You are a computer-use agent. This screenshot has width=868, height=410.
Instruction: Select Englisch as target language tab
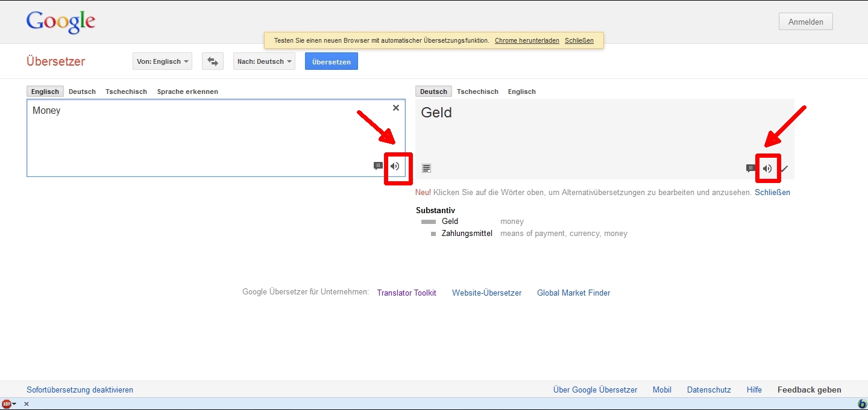click(x=521, y=92)
